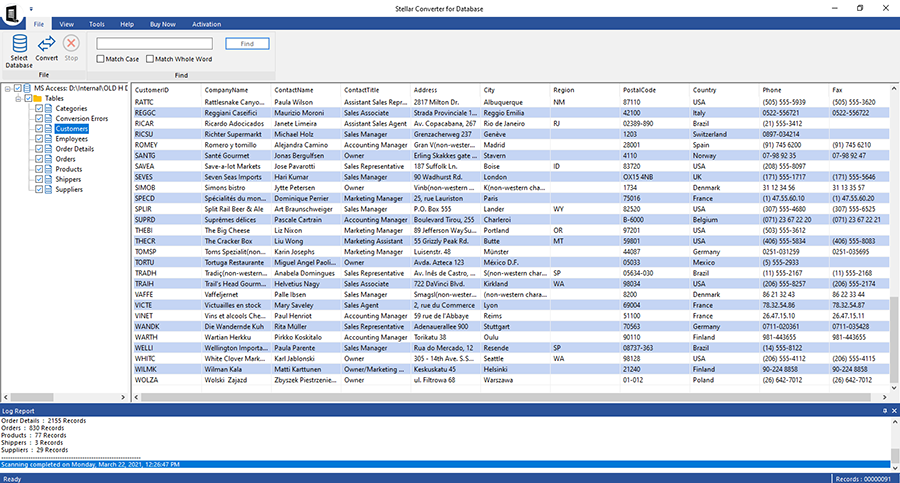900x483 pixels.
Task: Click the data grid scroll up arrow
Action: coord(894,89)
